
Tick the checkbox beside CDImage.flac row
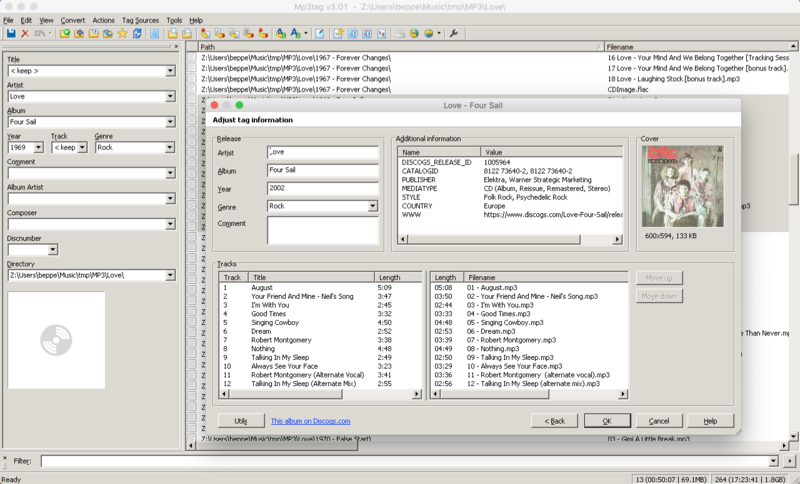[x=192, y=89]
